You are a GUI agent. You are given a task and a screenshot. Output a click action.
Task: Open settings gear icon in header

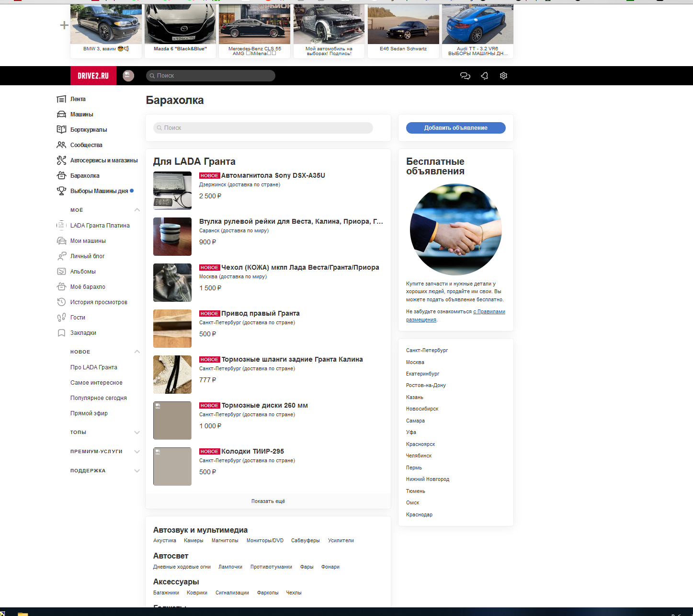[x=503, y=76]
